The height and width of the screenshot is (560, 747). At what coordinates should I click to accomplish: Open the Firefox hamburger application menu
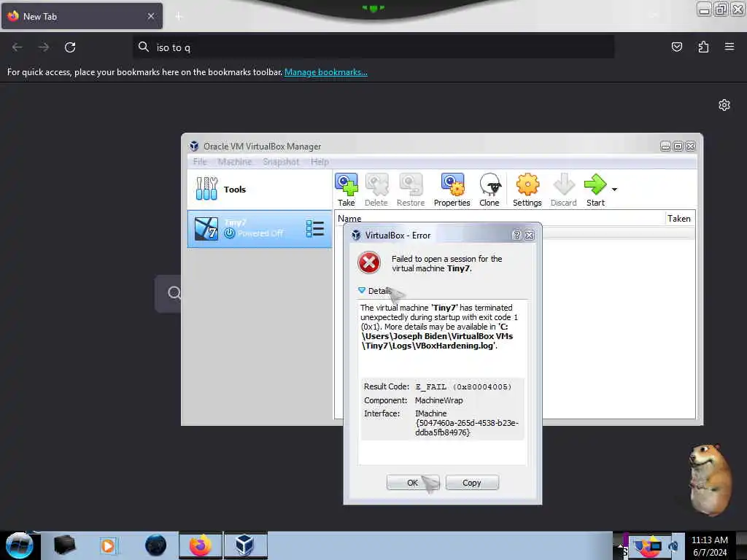[x=729, y=47]
